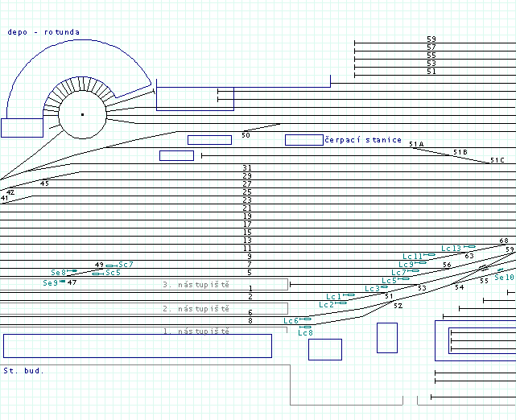
Task: Click the 'depo - rotunda' label
Action: click(x=43, y=32)
